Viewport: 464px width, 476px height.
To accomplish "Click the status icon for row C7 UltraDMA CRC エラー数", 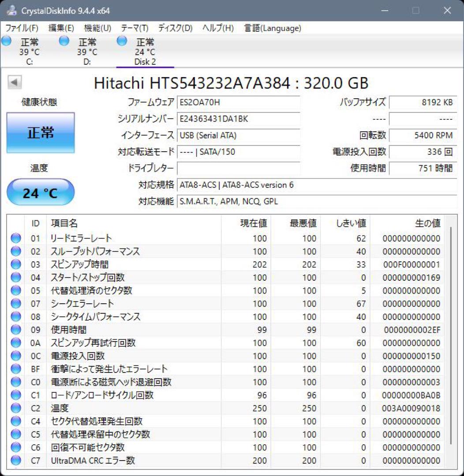I will pos(16,460).
